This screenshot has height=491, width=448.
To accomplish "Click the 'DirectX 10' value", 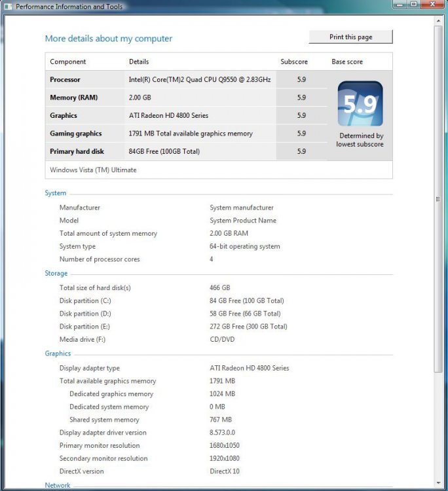I will point(224,471).
